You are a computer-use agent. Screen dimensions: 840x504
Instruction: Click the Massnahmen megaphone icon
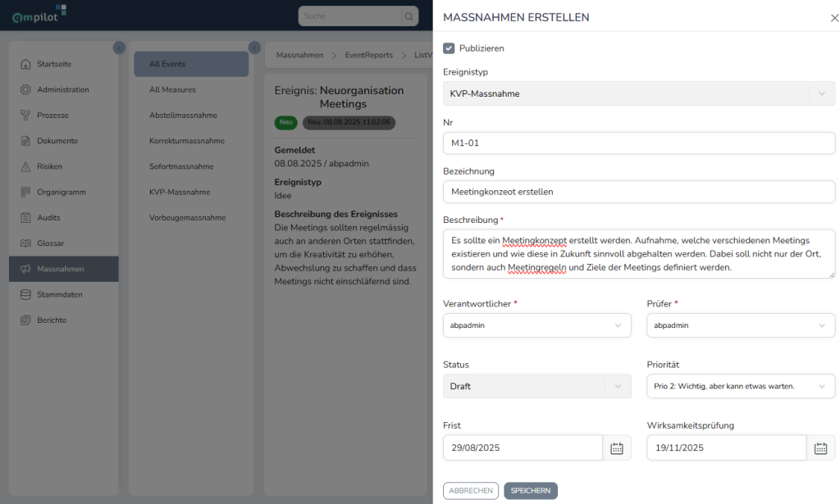[x=25, y=269]
